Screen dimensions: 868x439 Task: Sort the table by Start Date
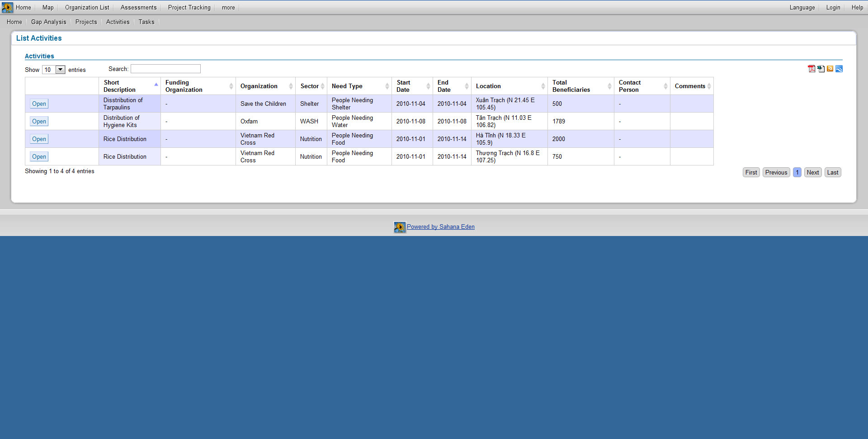(x=428, y=86)
